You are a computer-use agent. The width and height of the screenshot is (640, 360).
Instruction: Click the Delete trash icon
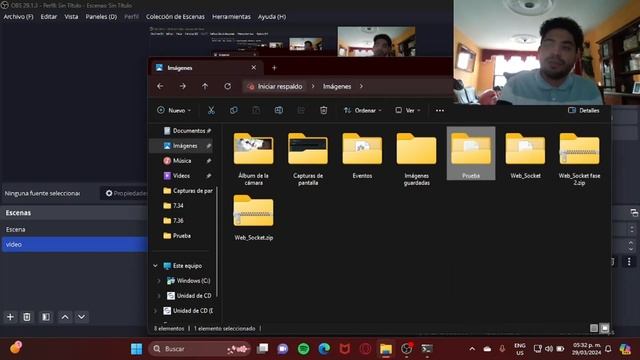(x=324, y=110)
